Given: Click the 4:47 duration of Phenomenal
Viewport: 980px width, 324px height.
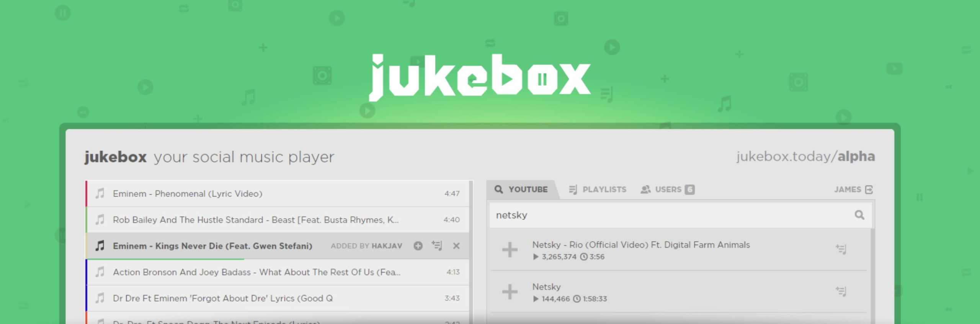Looking at the screenshot, I should point(452,194).
